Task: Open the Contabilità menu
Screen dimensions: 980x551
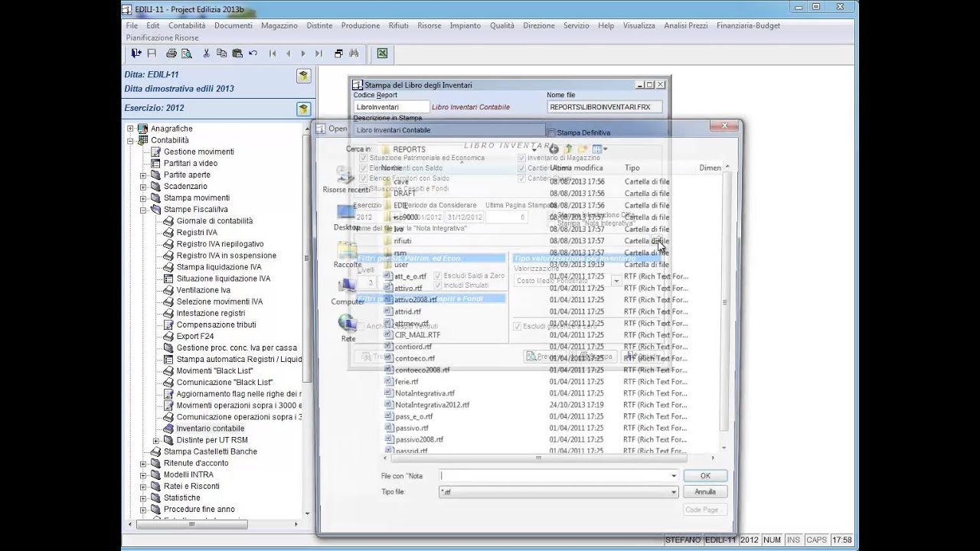Action: 187,25
